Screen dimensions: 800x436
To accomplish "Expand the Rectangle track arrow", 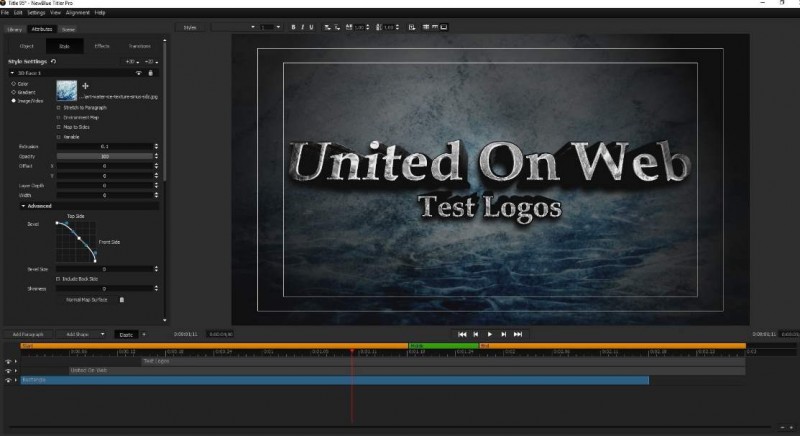I will (16, 380).
